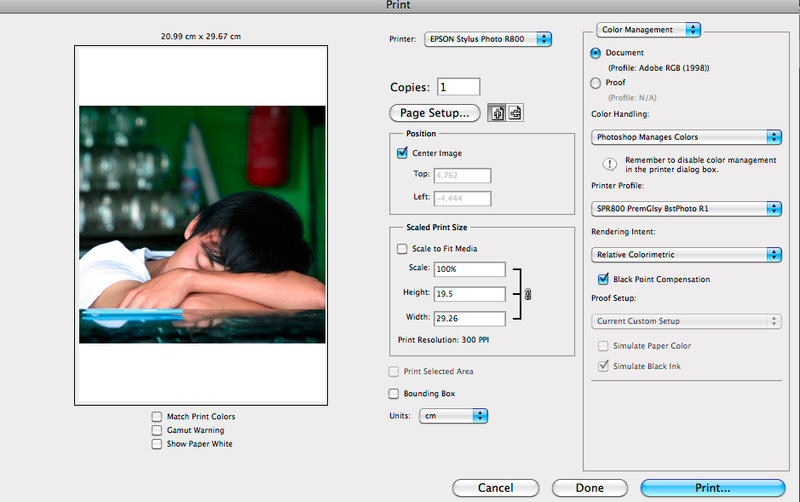Toggle Black Point Compensation checkbox
This screenshot has width=800, height=502.
click(603, 279)
